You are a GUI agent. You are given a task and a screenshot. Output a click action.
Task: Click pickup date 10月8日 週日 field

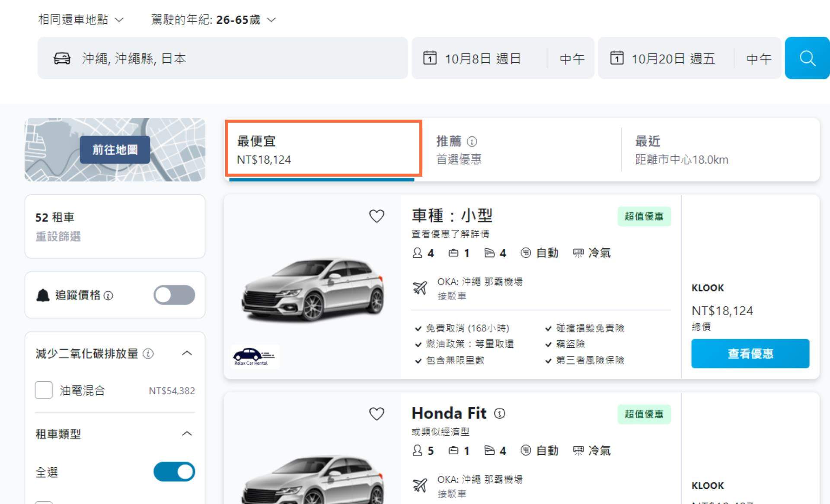pos(483,59)
